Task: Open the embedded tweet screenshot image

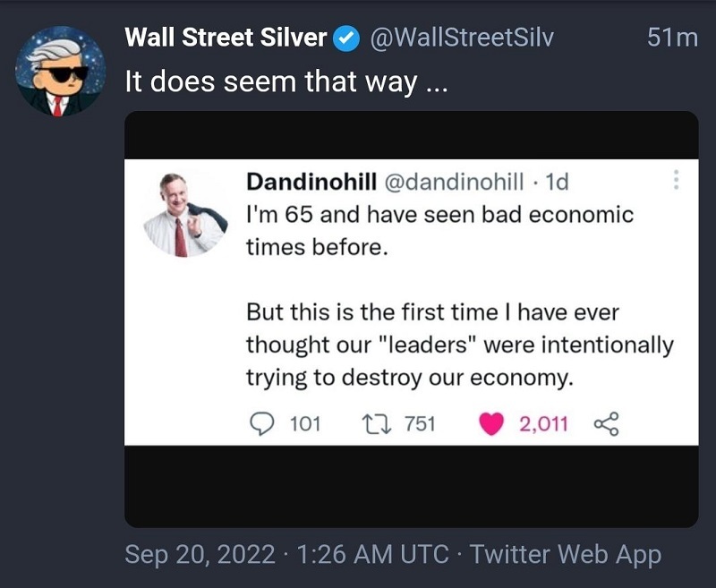Action: 412,320
